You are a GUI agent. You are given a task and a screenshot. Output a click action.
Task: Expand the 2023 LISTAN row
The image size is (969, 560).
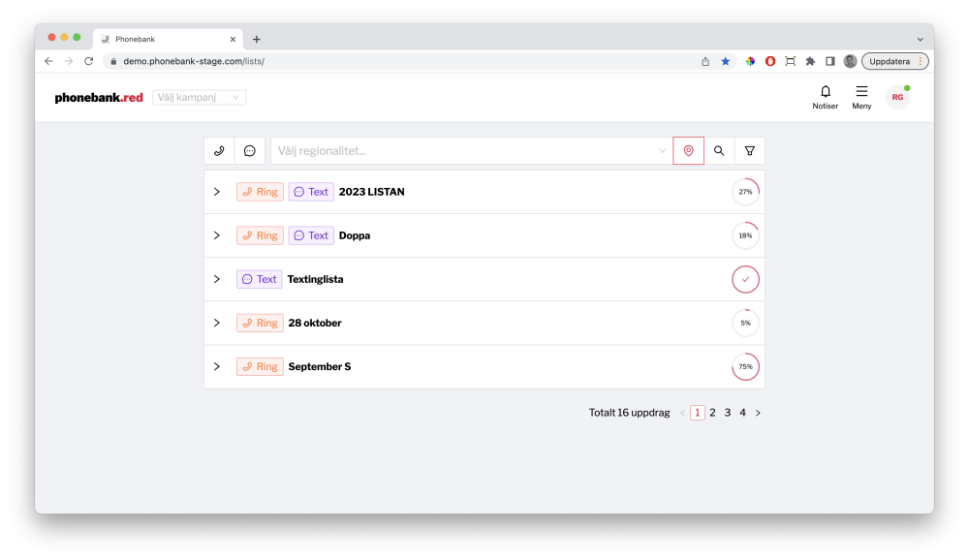pyautogui.click(x=217, y=192)
